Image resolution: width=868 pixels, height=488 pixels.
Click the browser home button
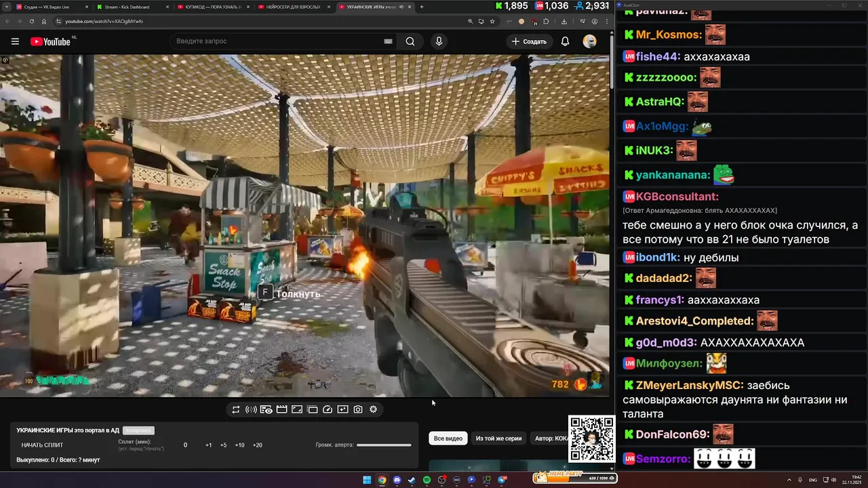(x=44, y=21)
